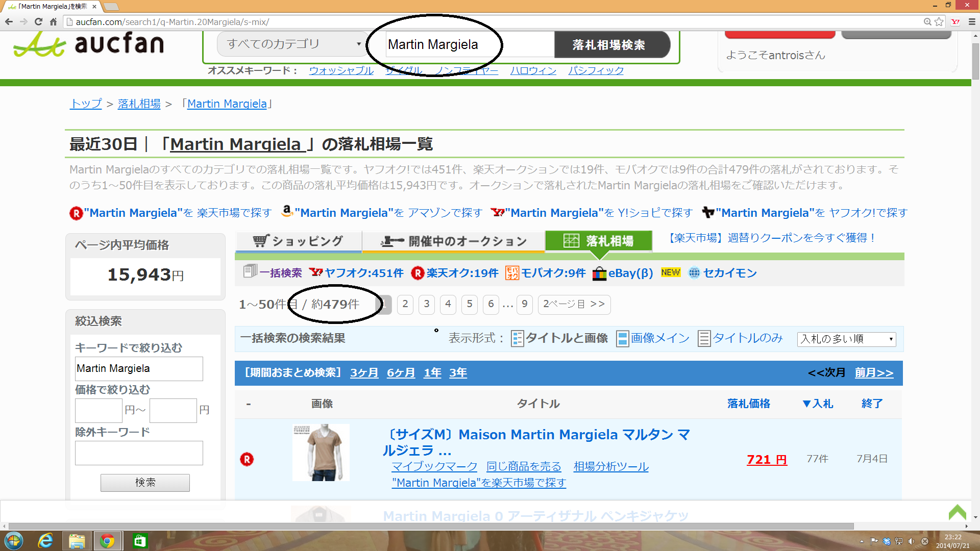Select the 落札相場 tab

599,241
